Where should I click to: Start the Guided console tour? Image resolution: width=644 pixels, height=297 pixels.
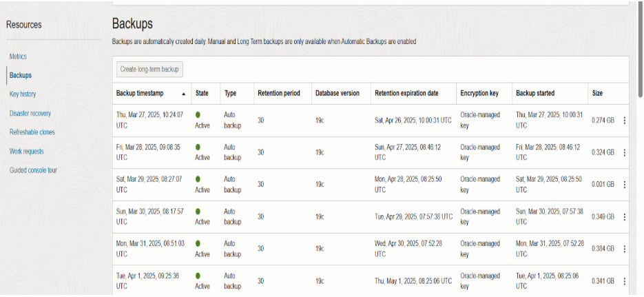point(33,170)
